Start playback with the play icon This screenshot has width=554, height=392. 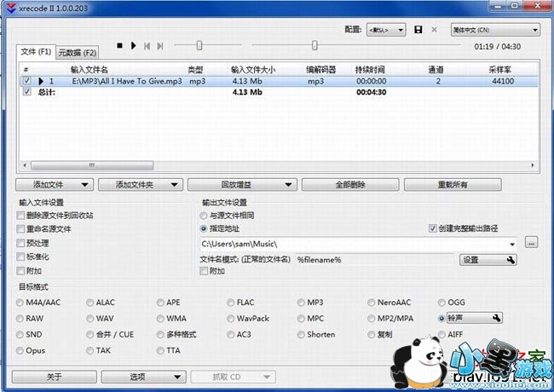coord(133,45)
